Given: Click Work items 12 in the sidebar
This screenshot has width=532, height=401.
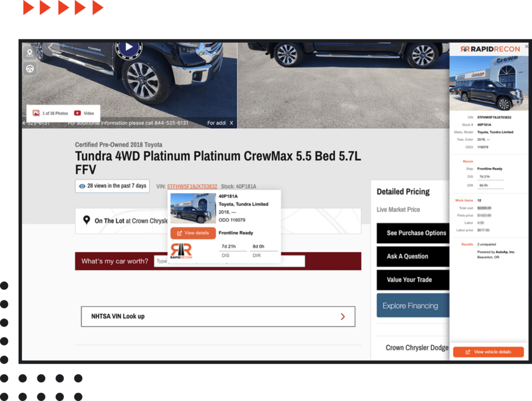Looking at the screenshot, I should (468, 200).
